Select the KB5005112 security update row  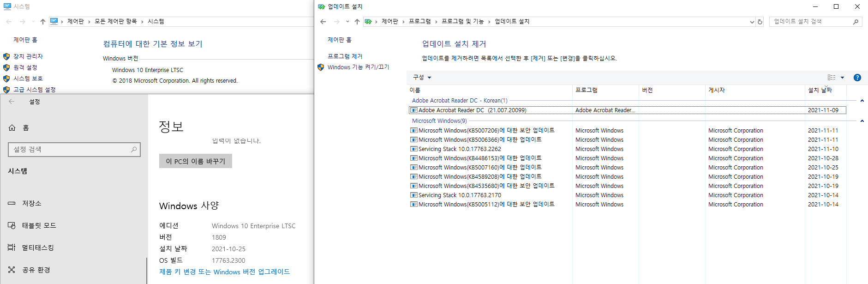pos(628,205)
